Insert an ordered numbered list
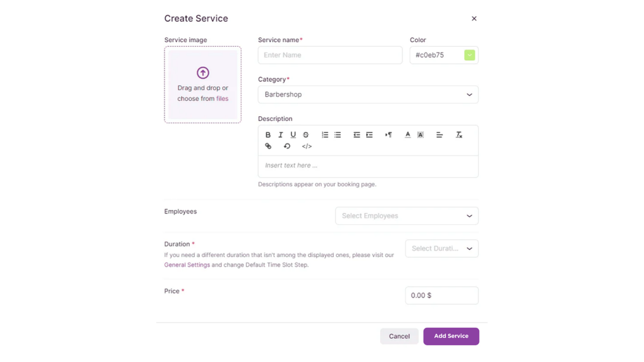644x362 pixels. pos(325,135)
